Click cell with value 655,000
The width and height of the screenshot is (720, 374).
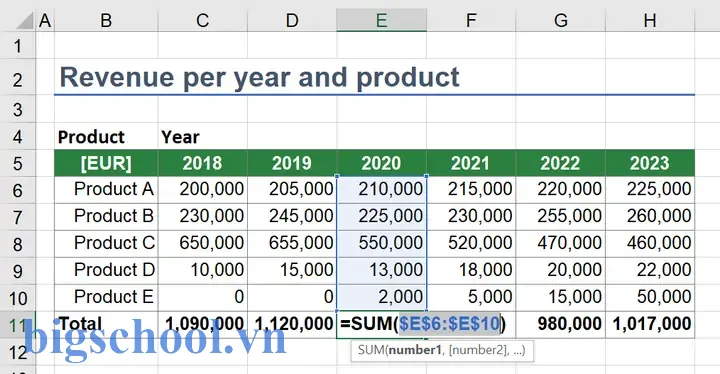(292, 244)
